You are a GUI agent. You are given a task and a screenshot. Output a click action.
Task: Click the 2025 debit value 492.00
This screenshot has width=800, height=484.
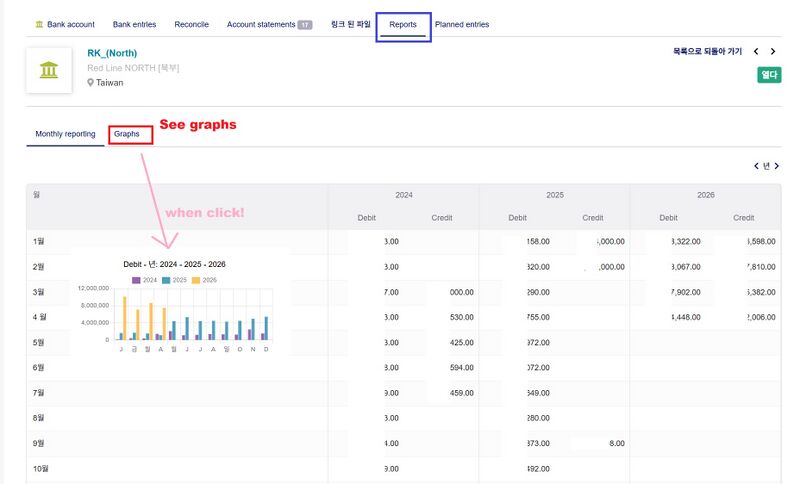point(538,468)
